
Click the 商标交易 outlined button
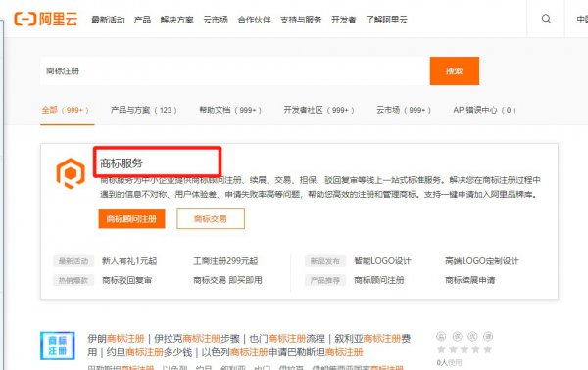211,219
